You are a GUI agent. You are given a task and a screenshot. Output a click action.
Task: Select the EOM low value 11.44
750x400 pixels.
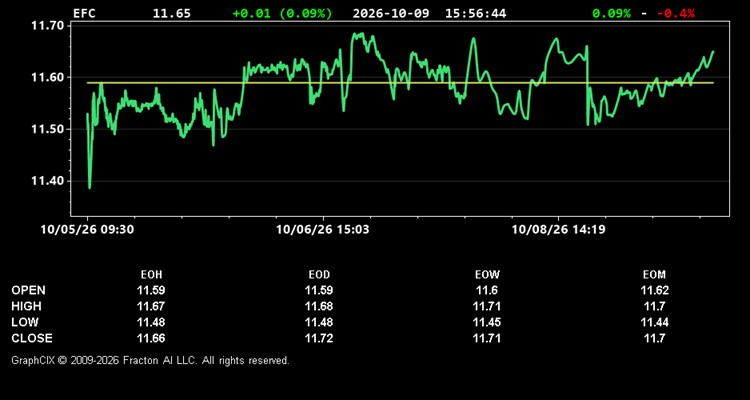[654, 322]
